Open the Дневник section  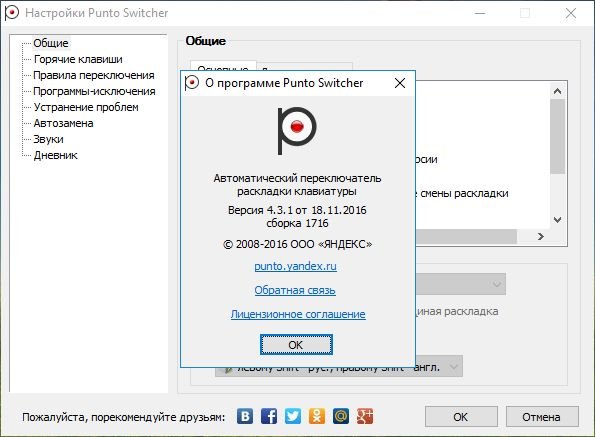(55, 155)
